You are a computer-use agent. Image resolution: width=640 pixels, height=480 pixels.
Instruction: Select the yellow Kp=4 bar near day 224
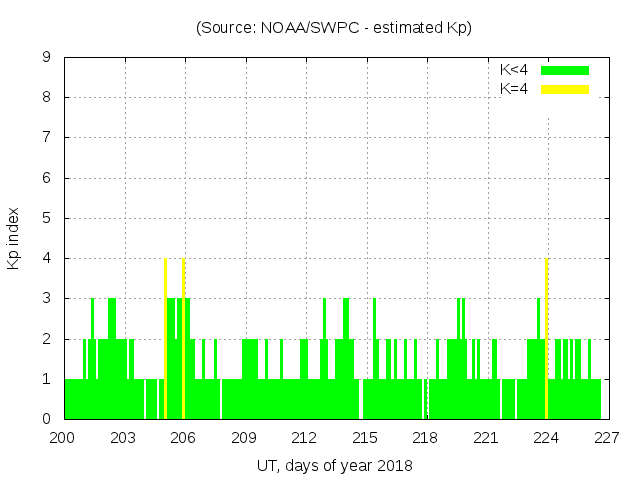click(546, 340)
